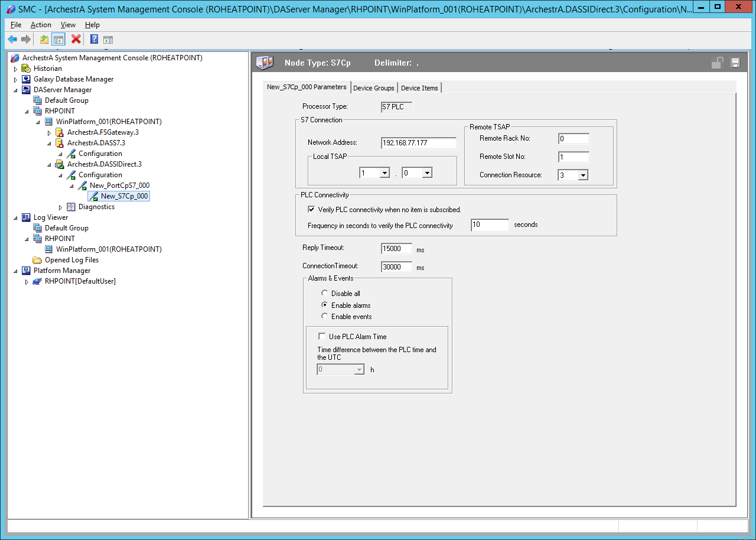This screenshot has width=756, height=540.
Task: Toggle the Show/Hide Console Tree icon
Action: [58, 40]
